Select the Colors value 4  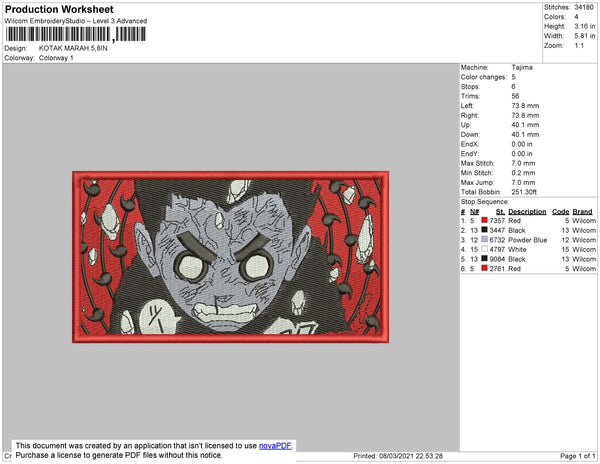[576, 17]
